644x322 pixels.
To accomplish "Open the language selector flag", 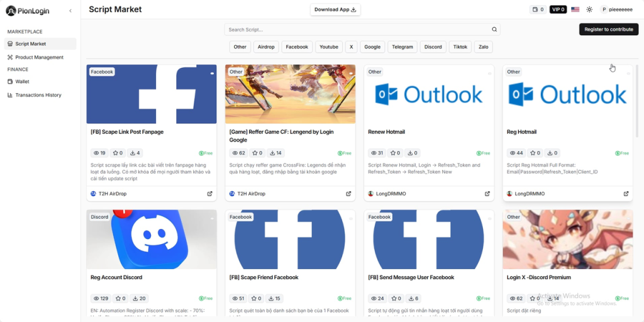I will point(575,9).
